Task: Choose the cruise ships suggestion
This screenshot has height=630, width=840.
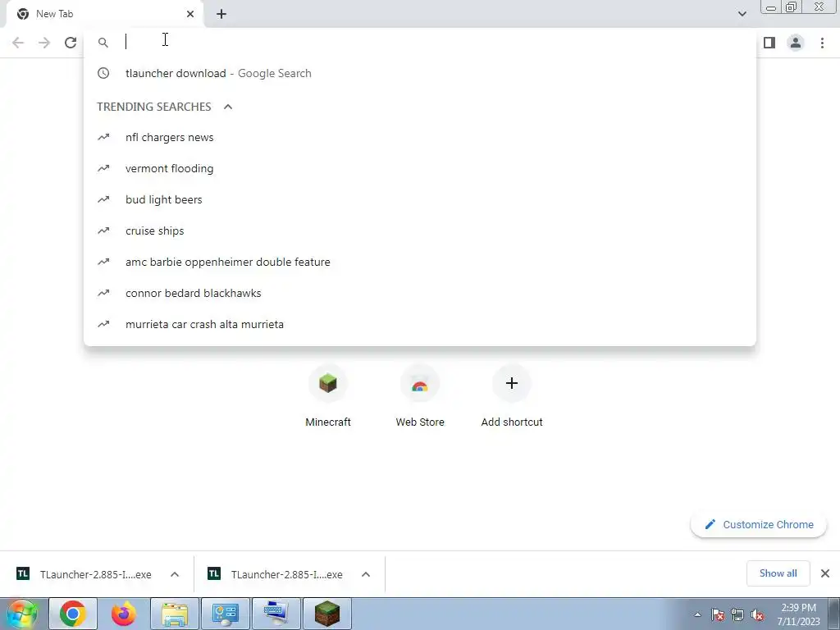Action: coord(420,231)
